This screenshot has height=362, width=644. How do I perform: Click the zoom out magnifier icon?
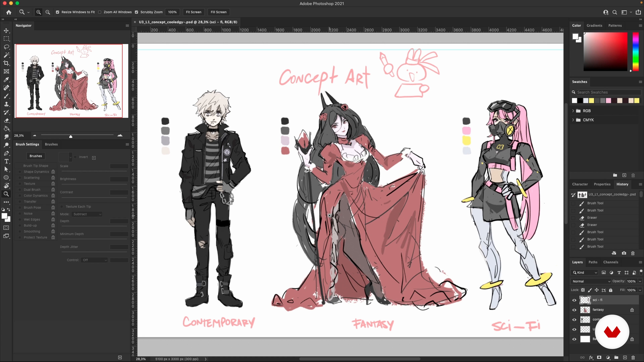point(48,12)
